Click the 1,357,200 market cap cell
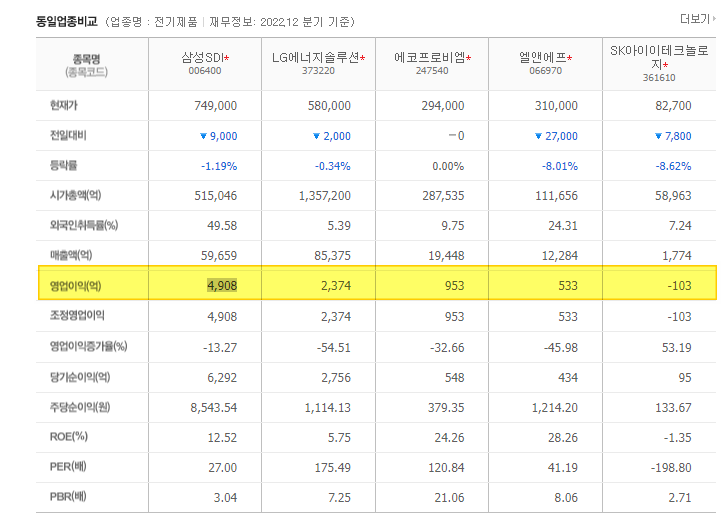This screenshot has width=728, height=519. (x=325, y=196)
